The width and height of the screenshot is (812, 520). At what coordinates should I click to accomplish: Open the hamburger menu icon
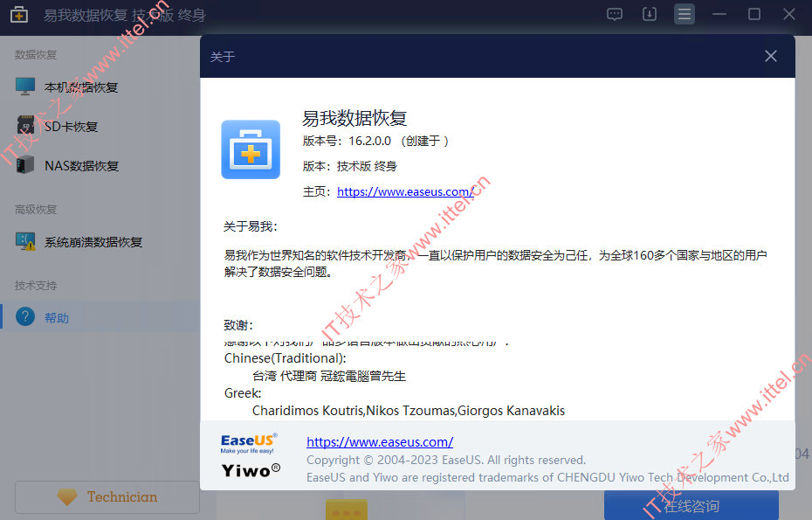pyautogui.click(x=685, y=14)
